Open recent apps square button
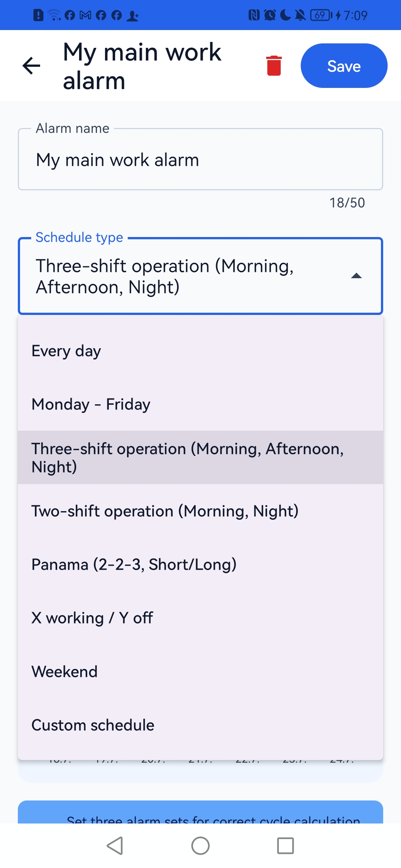 tap(286, 846)
